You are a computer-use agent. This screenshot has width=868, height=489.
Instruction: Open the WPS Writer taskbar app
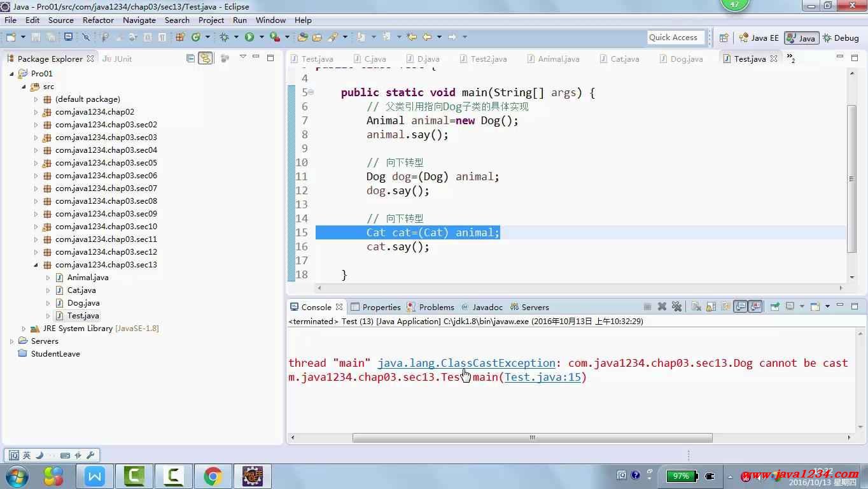click(x=95, y=476)
